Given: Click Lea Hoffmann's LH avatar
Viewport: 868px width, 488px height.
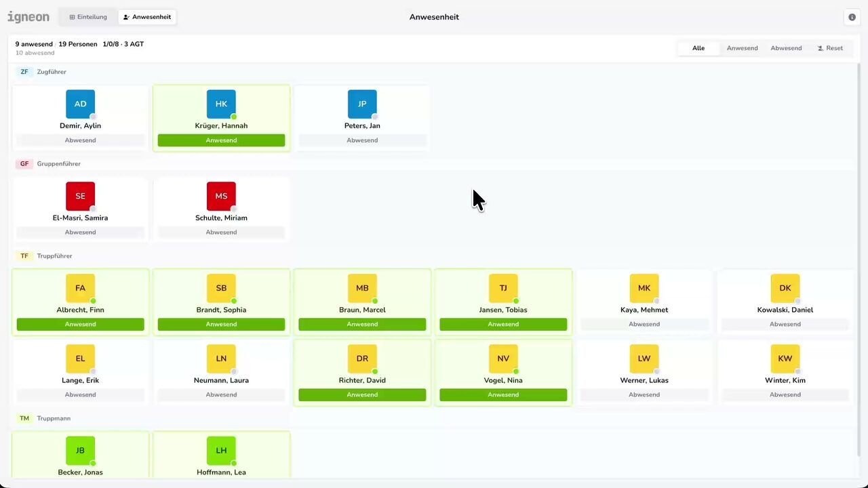Looking at the screenshot, I should (221, 451).
